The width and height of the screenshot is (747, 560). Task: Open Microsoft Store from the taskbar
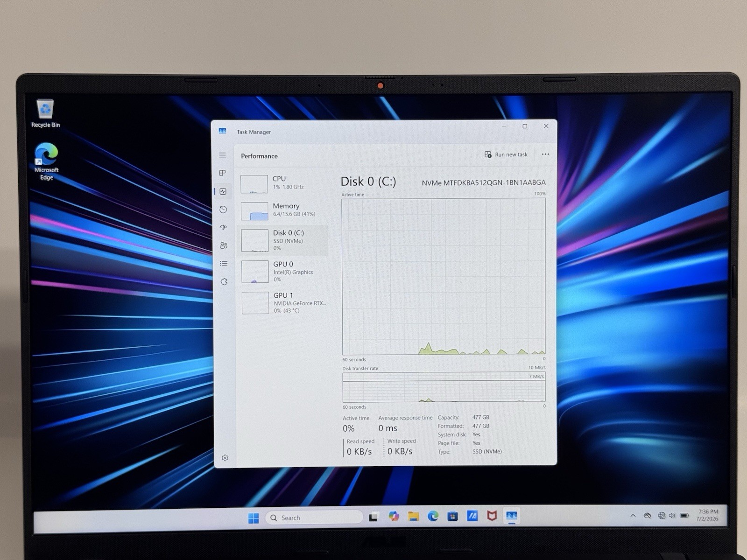452,516
